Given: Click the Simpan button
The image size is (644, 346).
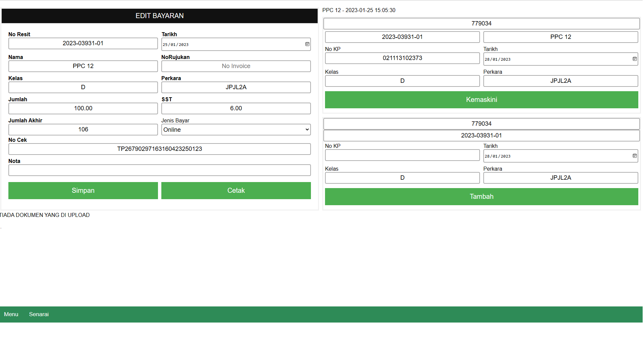Looking at the screenshot, I should click(x=83, y=190).
